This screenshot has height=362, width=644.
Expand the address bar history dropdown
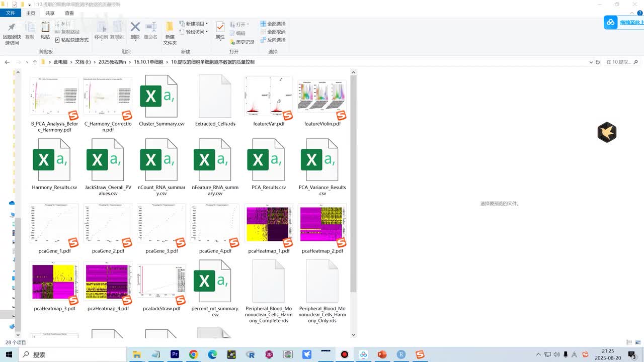[x=591, y=62]
